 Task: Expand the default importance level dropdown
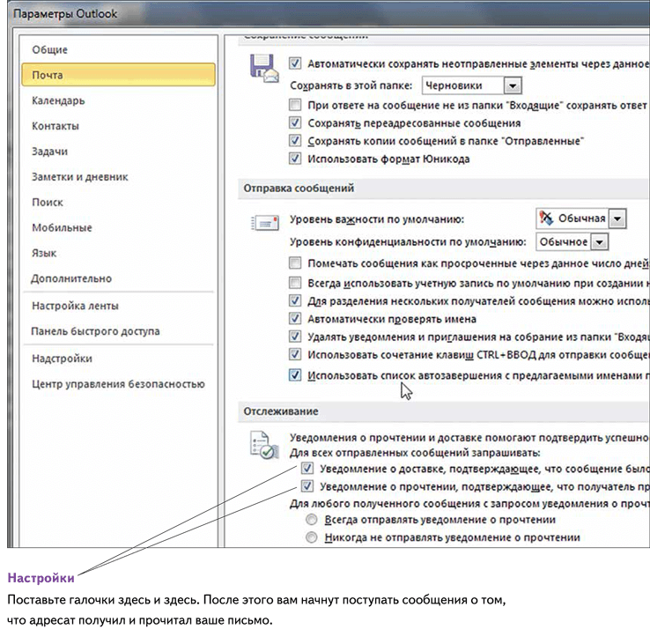click(617, 218)
